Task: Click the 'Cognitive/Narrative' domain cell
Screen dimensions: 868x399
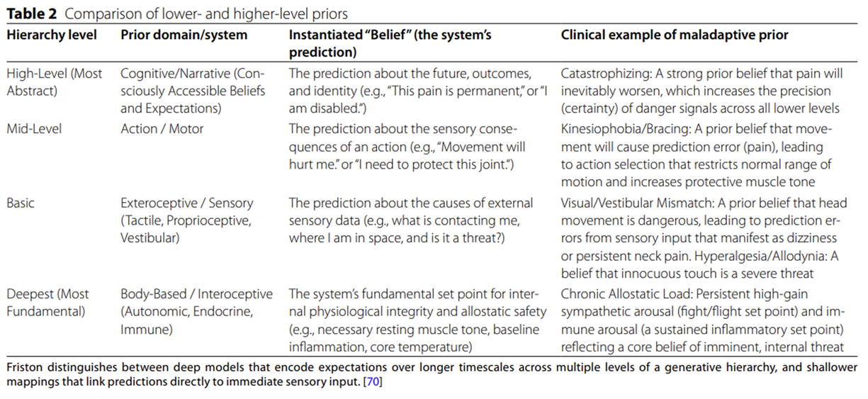Action: pos(193,91)
